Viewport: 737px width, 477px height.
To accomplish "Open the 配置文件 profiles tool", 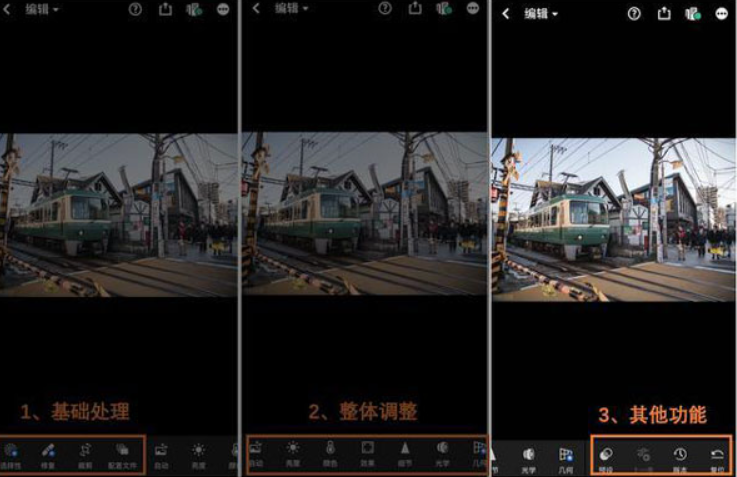I will [122, 456].
